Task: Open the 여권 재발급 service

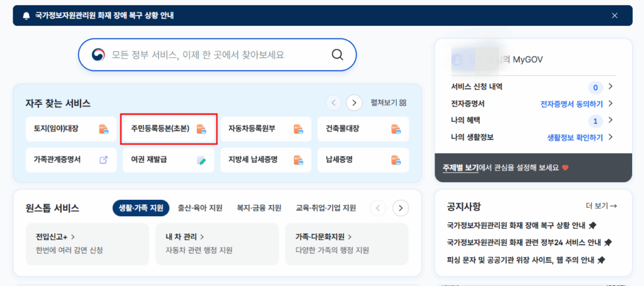Action: click(x=169, y=160)
